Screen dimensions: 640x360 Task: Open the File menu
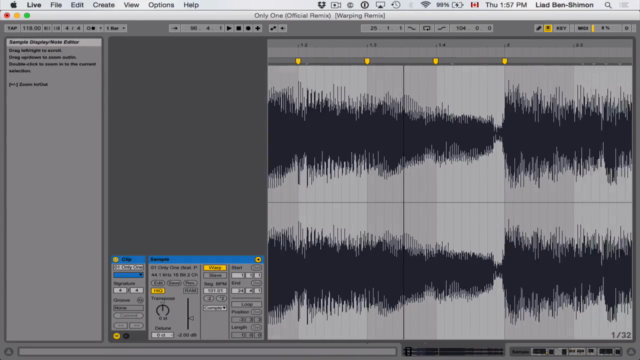tap(56, 5)
